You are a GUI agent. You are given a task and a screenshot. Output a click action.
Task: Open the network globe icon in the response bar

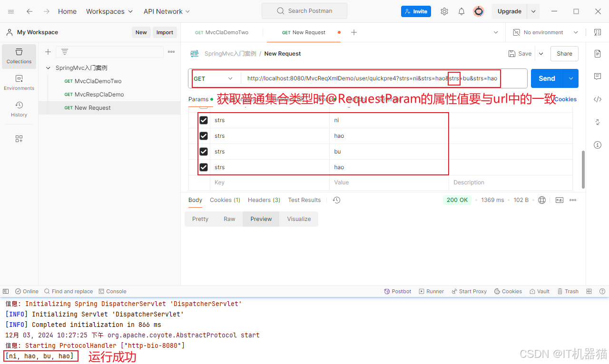coord(542,200)
